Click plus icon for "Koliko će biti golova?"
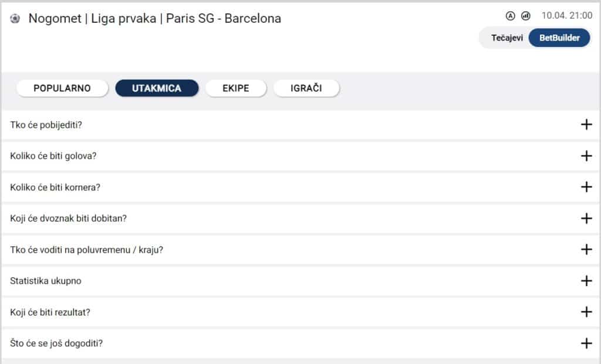This screenshot has width=601, height=364. (586, 156)
